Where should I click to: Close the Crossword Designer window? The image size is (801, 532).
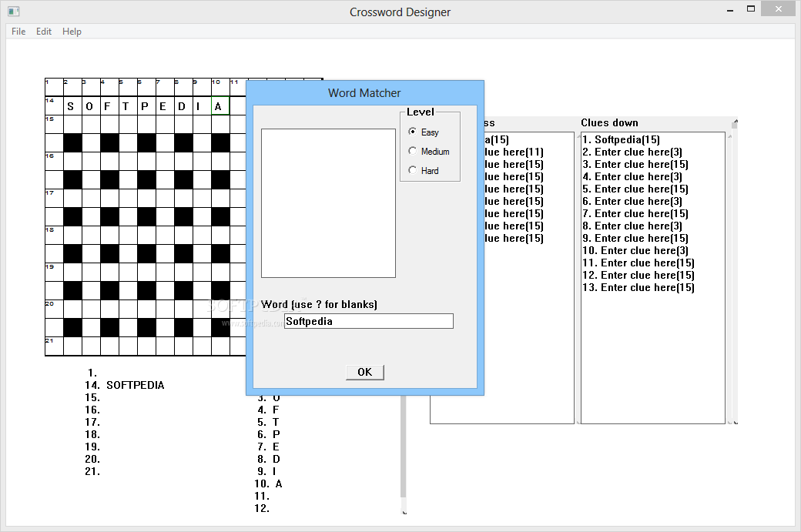[x=778, y=8]
